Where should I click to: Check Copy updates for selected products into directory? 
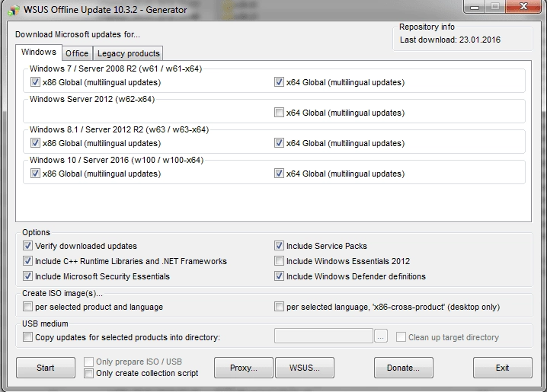coord(27,337)
